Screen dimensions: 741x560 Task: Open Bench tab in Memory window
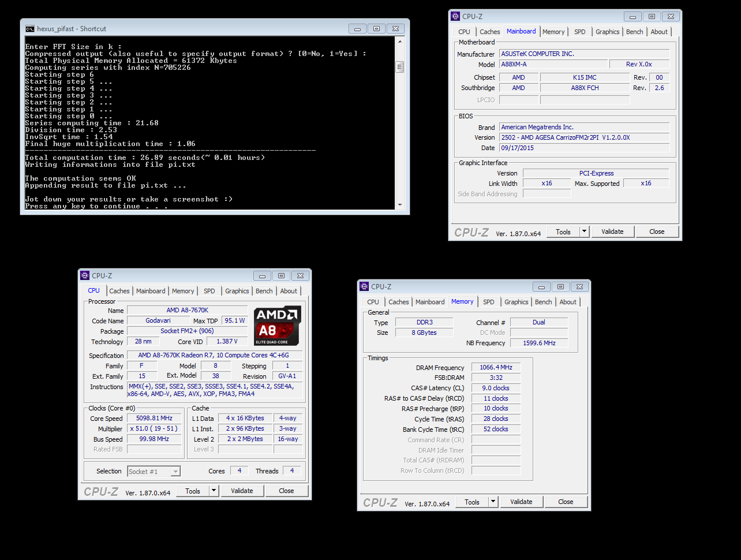click(544, 302)
